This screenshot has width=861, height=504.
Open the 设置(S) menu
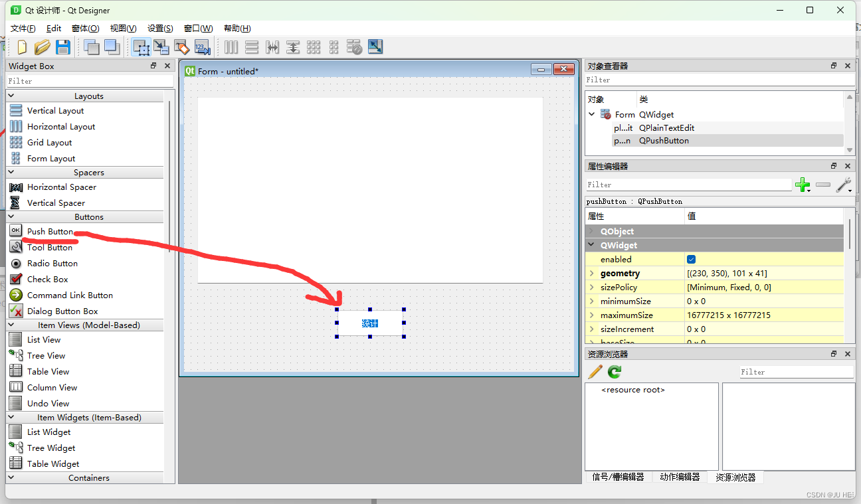(x=160, y=28)
